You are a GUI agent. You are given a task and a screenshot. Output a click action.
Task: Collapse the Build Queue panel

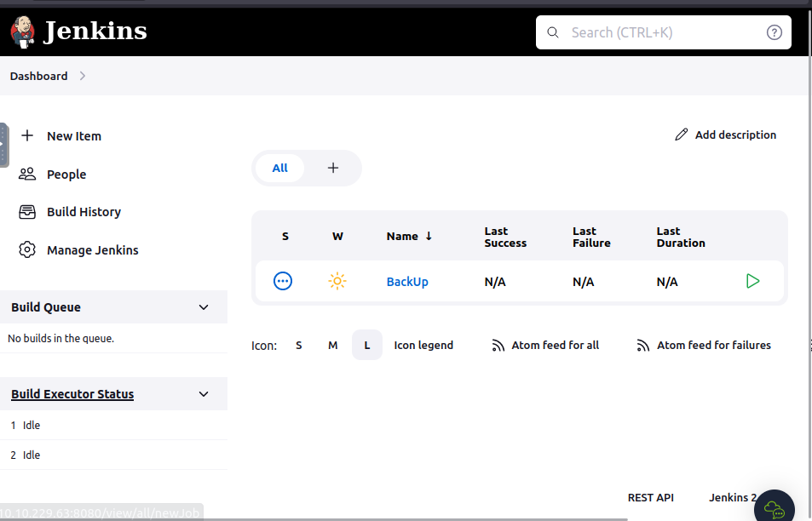click(x=204, y=307)
